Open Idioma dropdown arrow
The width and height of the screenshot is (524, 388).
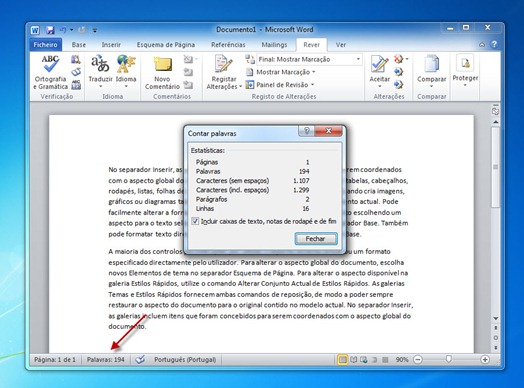(x=126, y=87)
